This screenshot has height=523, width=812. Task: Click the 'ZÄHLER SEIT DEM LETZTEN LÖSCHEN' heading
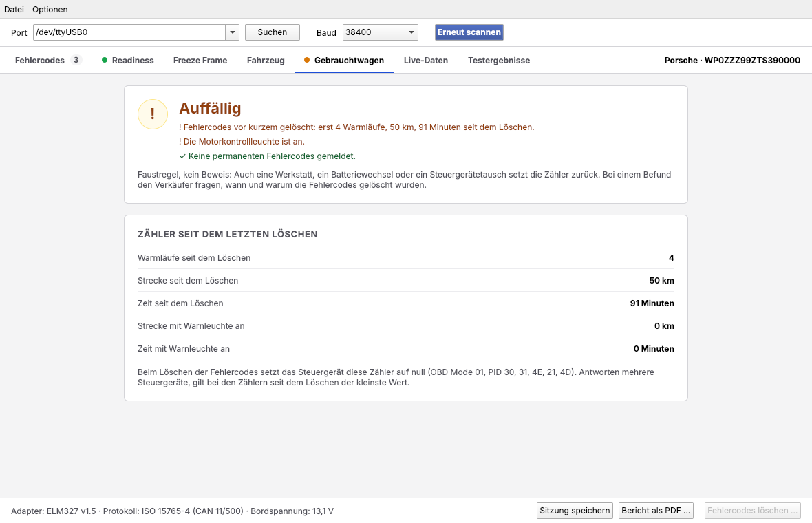pos(228,234)
